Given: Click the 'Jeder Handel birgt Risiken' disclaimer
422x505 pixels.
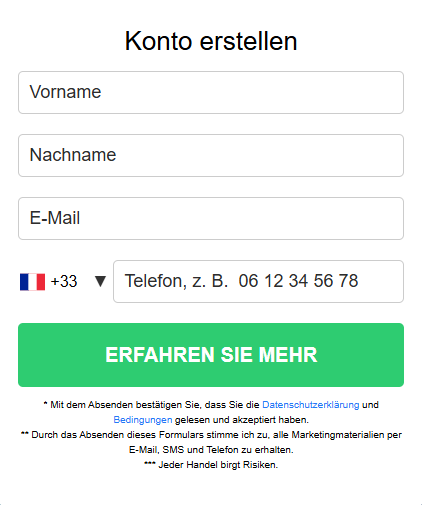Looking at the screenshot, I should 218,465.
